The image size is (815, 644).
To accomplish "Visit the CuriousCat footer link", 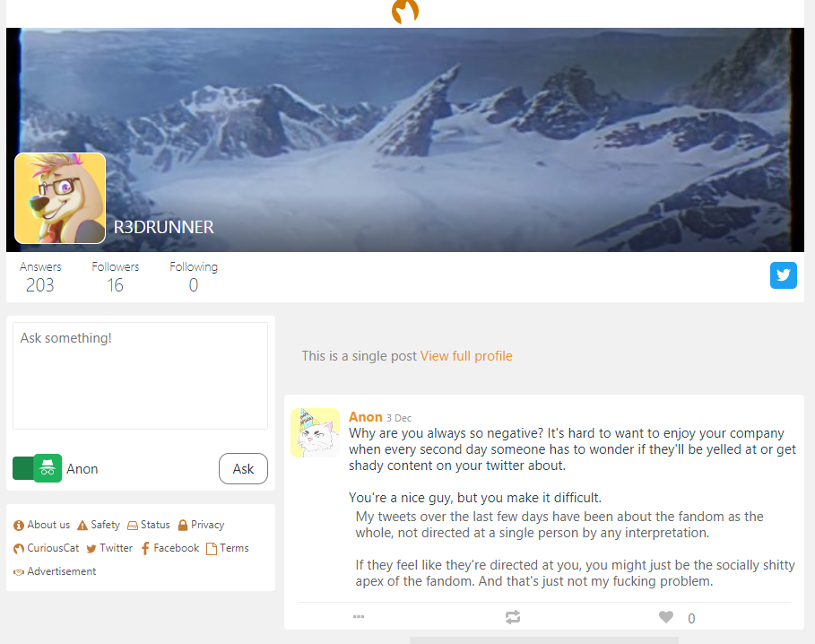I will [47, 548].
